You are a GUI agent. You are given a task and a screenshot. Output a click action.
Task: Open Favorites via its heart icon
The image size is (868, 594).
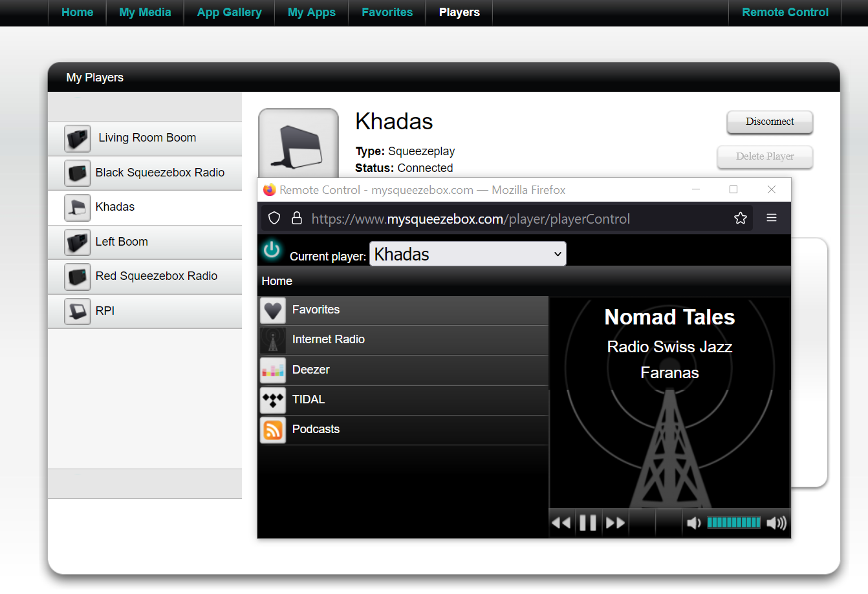[273, 310]
